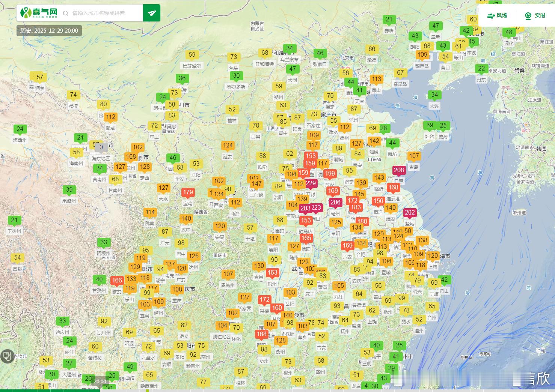The image size is (555, 392).
Task: Switch to 实时 real-time data
Action: click(535, 15)
